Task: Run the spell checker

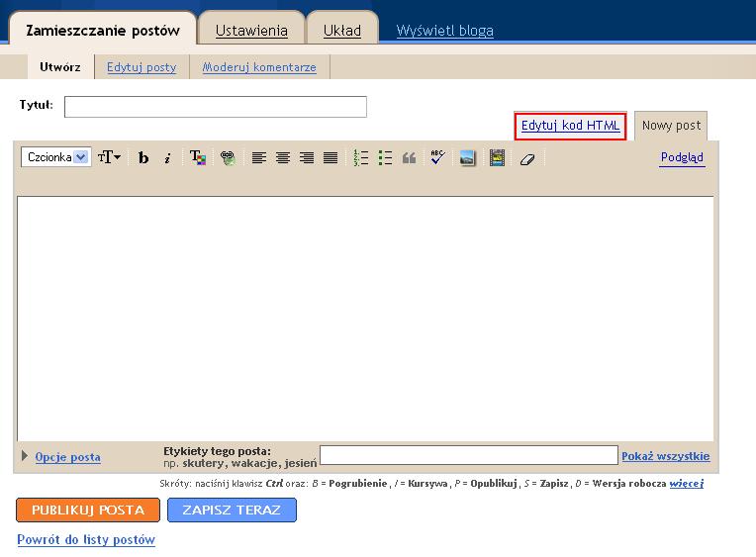Action: [437, 157]
